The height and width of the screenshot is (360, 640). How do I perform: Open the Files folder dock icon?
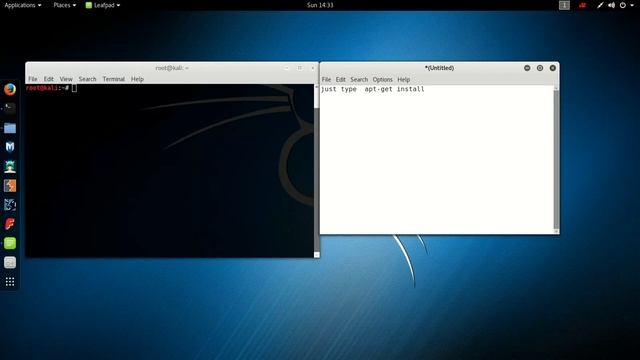tap(10, 128)
